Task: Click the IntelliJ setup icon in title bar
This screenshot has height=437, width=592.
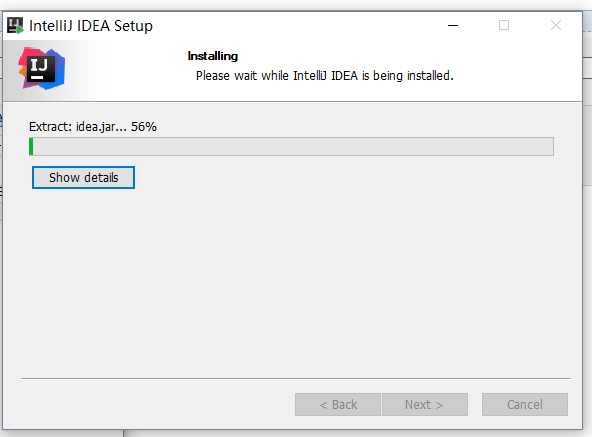Action: [15, 26]
